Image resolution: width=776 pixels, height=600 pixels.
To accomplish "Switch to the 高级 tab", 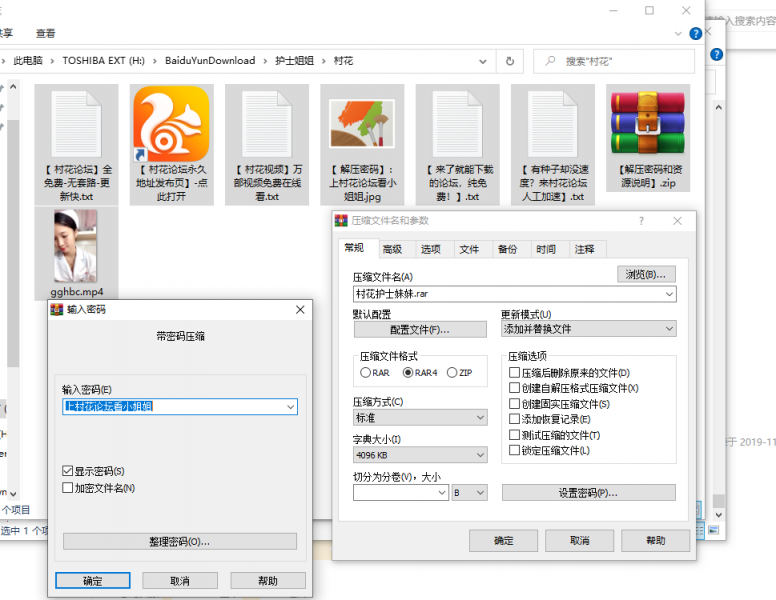I will [x=391, y=250].
